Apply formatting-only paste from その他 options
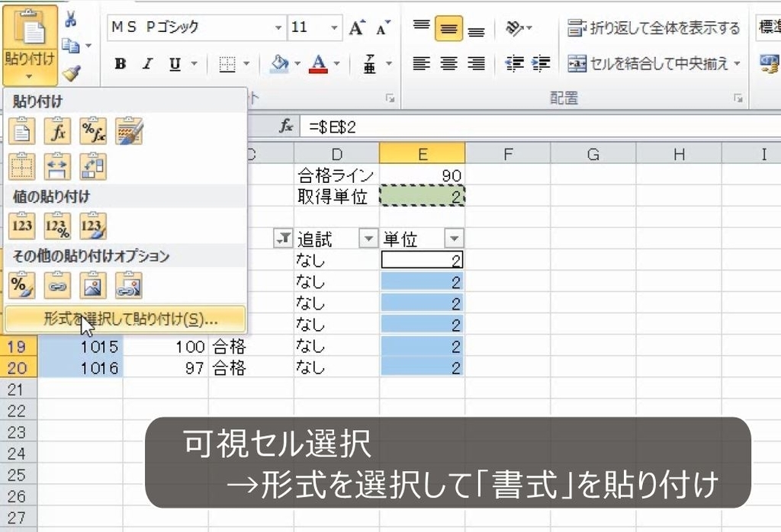This screenshot has width=781, height=532. click(x=21, y=285)
